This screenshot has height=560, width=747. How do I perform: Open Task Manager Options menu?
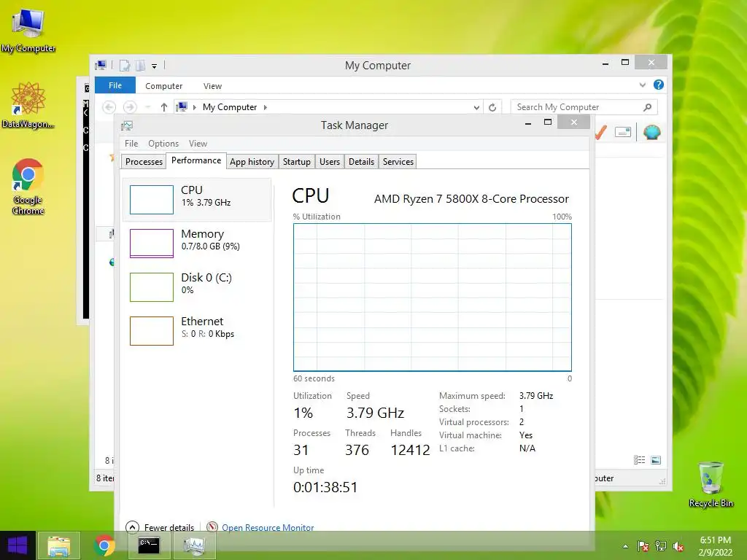point(163,144)
